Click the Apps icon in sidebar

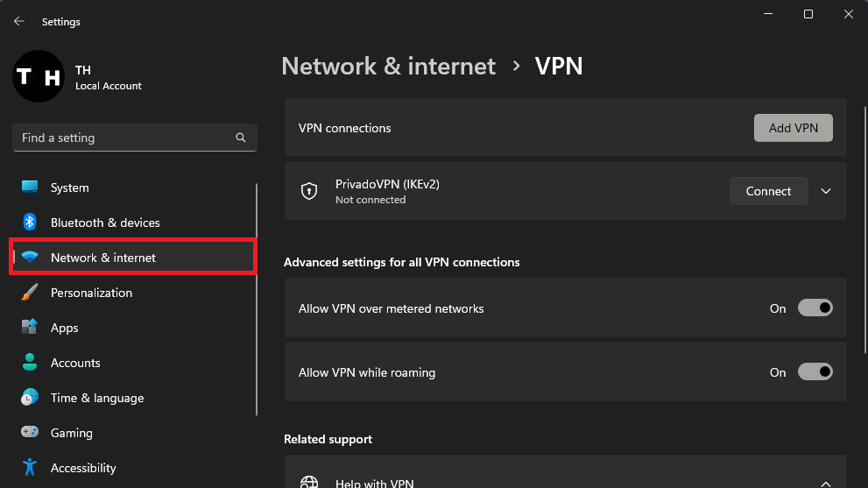click(30, 328)
